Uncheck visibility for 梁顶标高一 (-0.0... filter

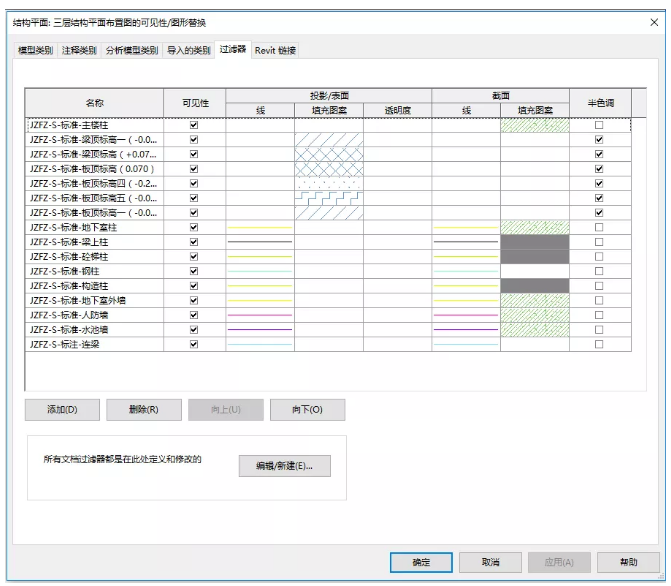[194, 140]
